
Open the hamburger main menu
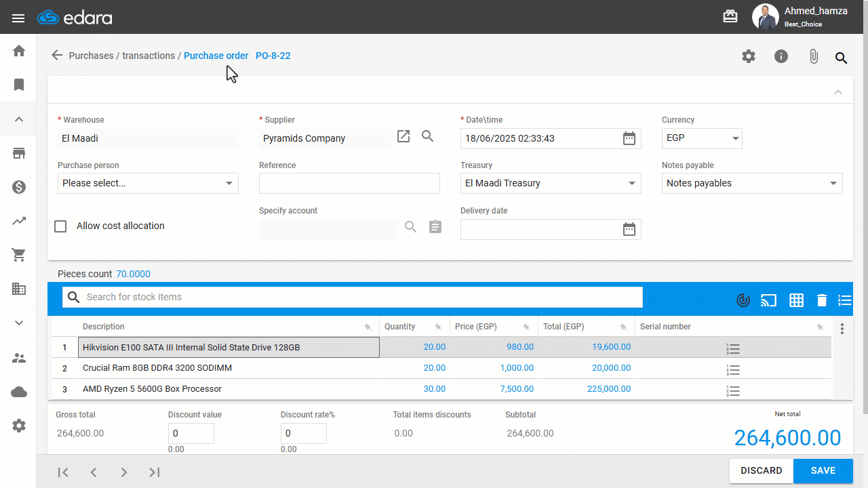[x=18, y=18]
